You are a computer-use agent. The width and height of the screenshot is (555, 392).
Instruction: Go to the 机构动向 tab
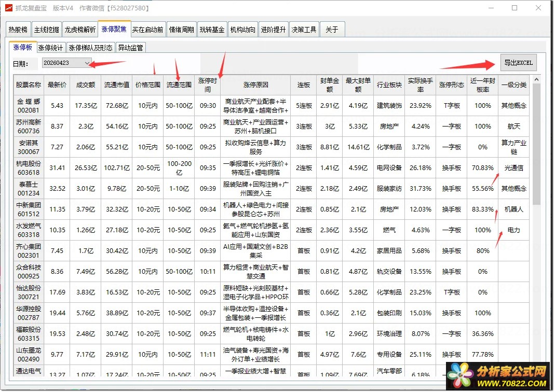point(243,30)
